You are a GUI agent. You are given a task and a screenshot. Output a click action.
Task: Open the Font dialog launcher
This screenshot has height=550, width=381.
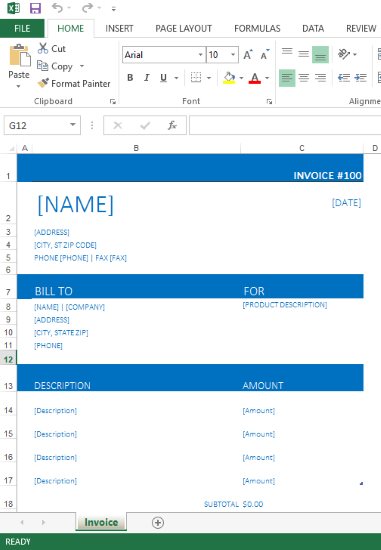(269, 101)
